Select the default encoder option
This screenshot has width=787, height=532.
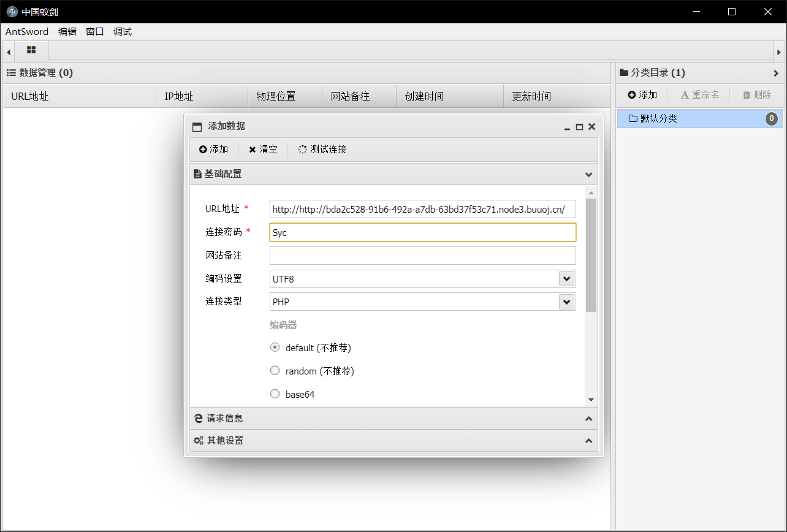coord(275,347)
